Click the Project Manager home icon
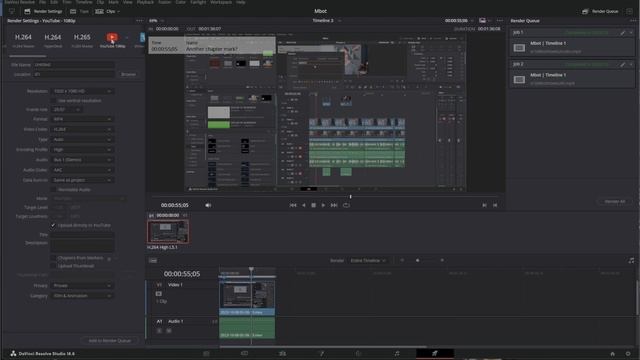Screen dimensions: 640x360 [612, 354]
